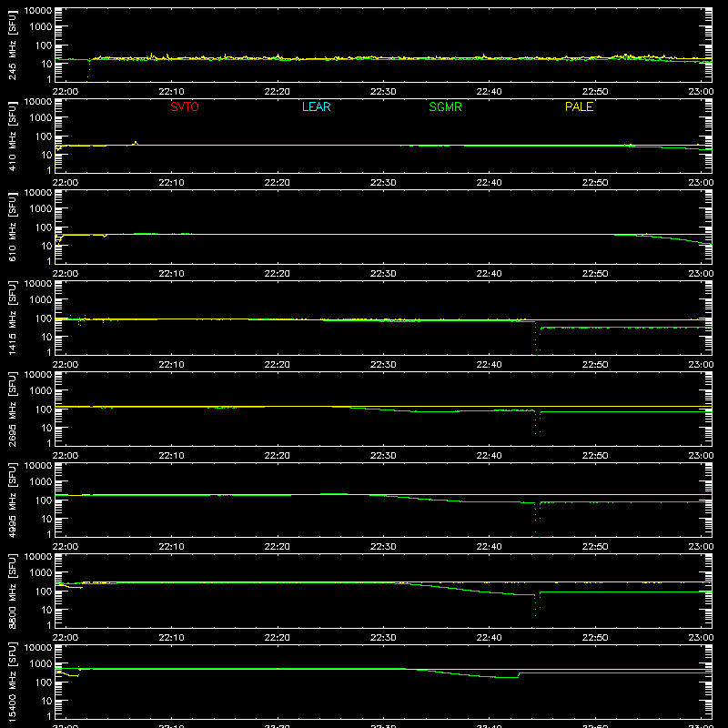Select the 8800 MHz [SFU] axis title
728x728 pixels.
pos(12,591)
